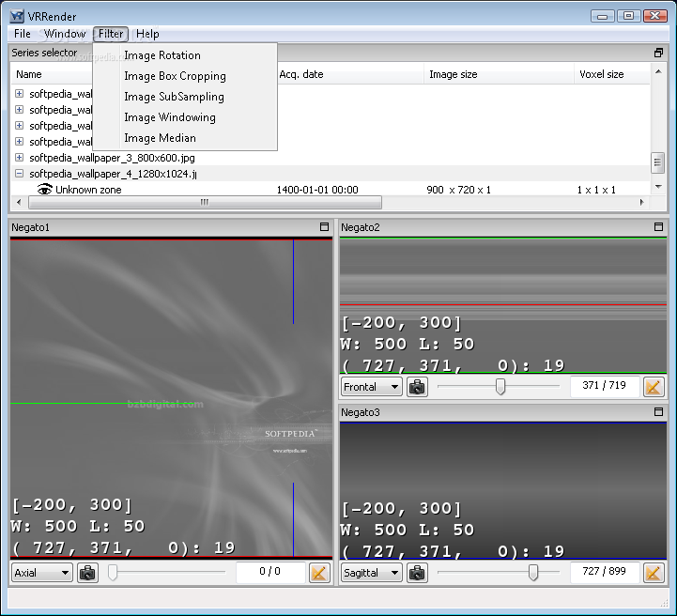Open the File menu
The image size is (677, 616).
(x=23, y=34)
